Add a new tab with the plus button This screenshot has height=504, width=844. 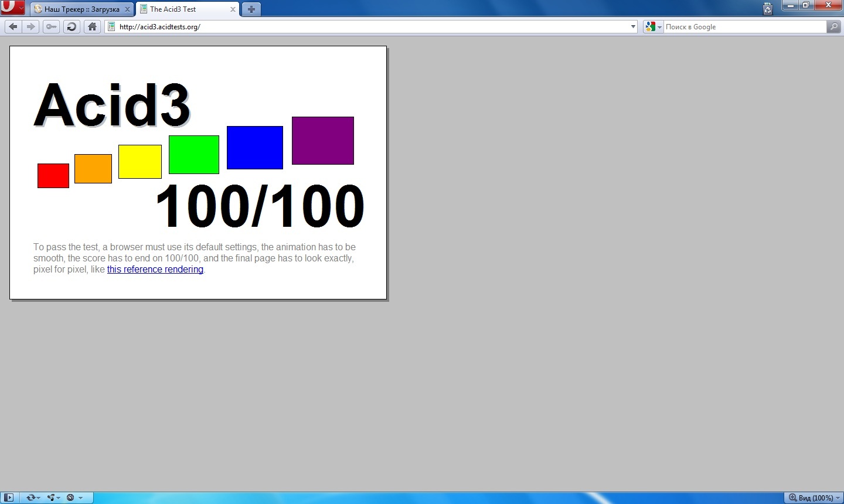click(251, 9)
